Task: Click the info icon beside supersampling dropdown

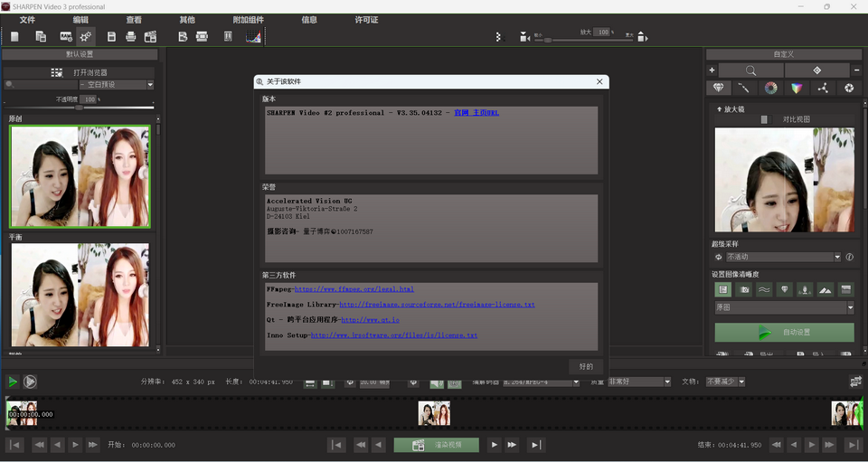Action: pyautogui.click(x=850, y=258)
